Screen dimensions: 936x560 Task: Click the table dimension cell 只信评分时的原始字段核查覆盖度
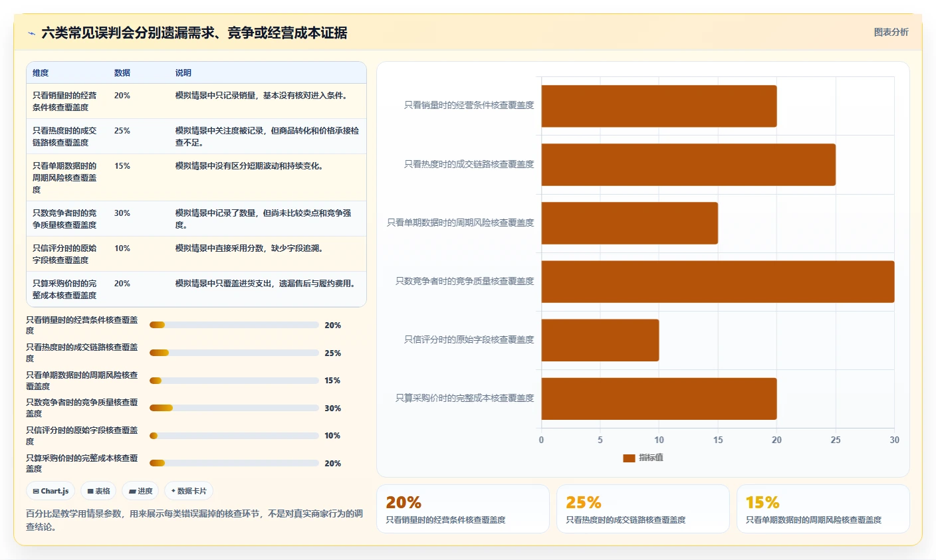64,254
